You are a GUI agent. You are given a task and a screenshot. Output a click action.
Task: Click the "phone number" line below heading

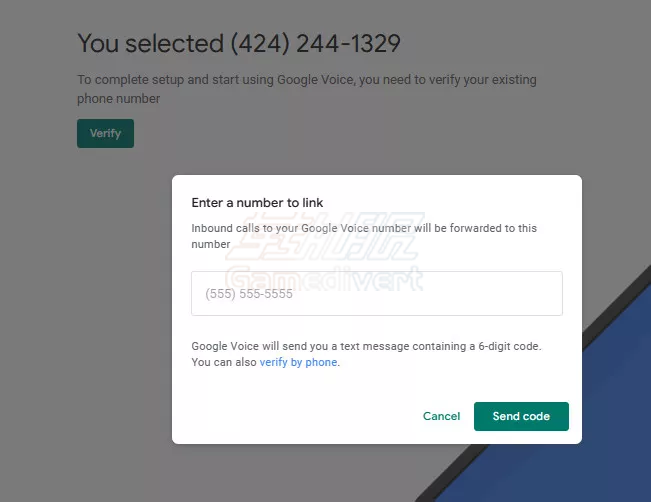pyautogui.click(x=118, y=99)
